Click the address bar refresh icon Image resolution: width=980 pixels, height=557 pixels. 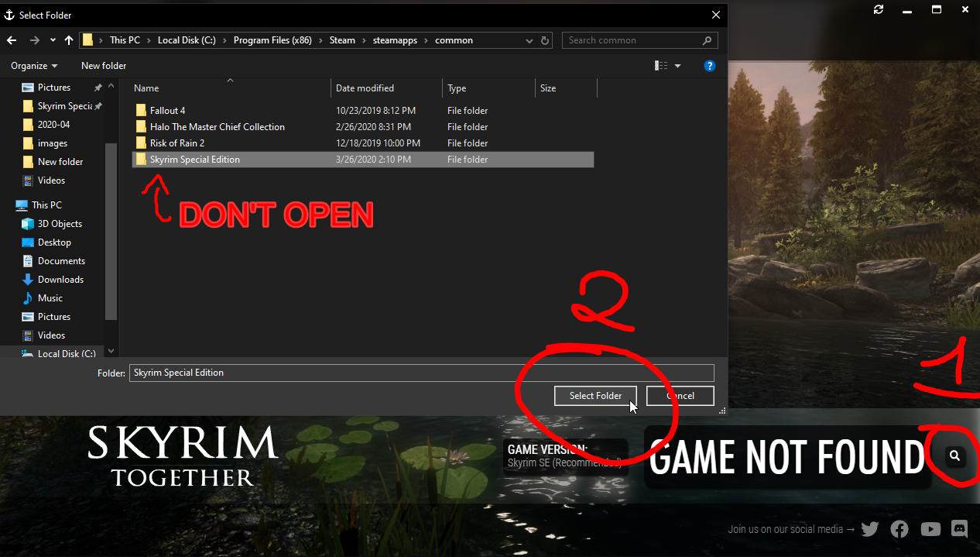point(544,40)
